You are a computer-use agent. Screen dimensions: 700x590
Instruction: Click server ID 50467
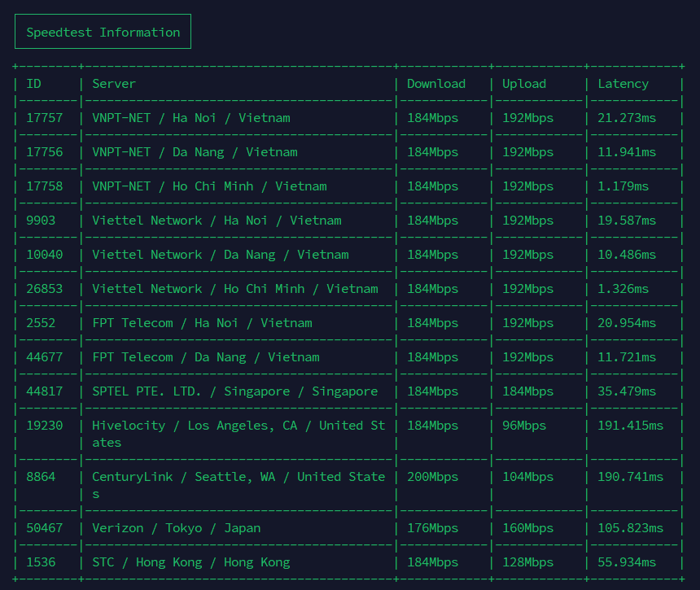point(45,528)
